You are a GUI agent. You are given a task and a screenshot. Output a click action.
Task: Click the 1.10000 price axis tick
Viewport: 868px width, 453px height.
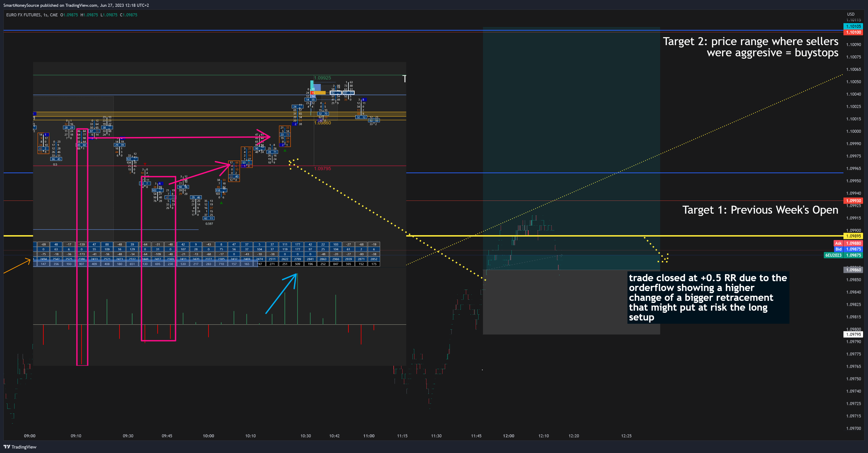[854, 131]
